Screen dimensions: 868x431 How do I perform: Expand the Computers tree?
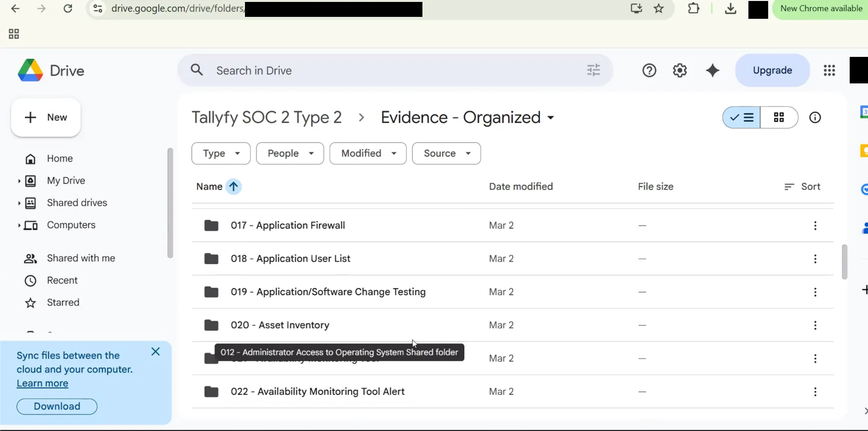[x=19, y=226]
